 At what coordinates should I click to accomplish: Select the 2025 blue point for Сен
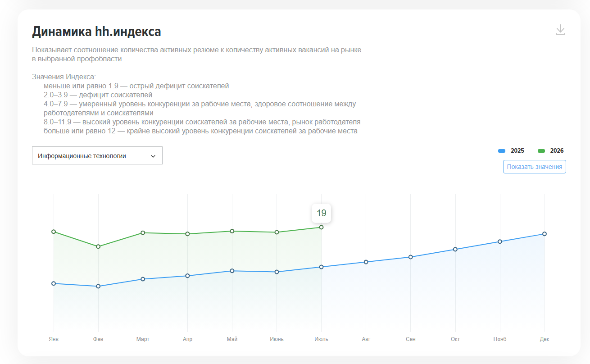coord(410,257)
